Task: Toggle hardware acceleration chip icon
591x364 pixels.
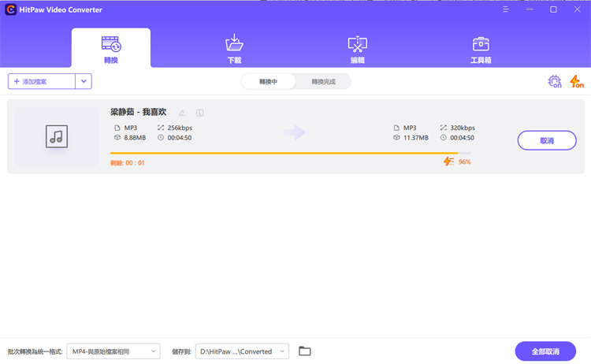Action: (x=555, y=81)
